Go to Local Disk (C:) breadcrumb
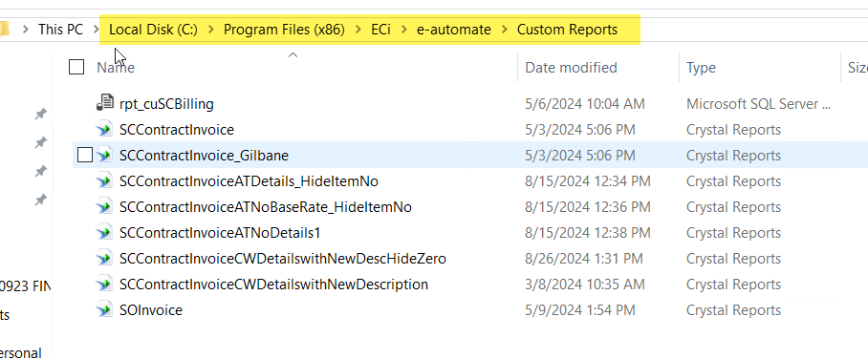 click(153, 30)
